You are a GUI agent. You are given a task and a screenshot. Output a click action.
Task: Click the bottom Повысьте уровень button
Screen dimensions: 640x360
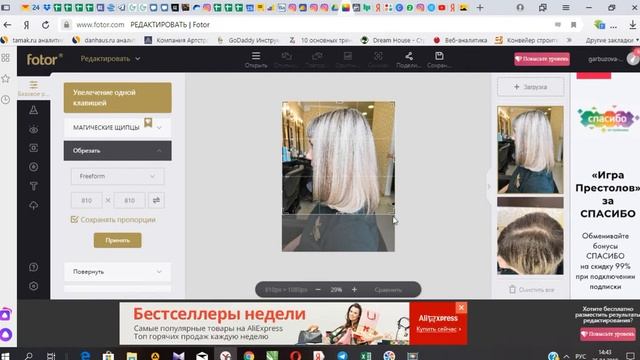coord(608,334)
